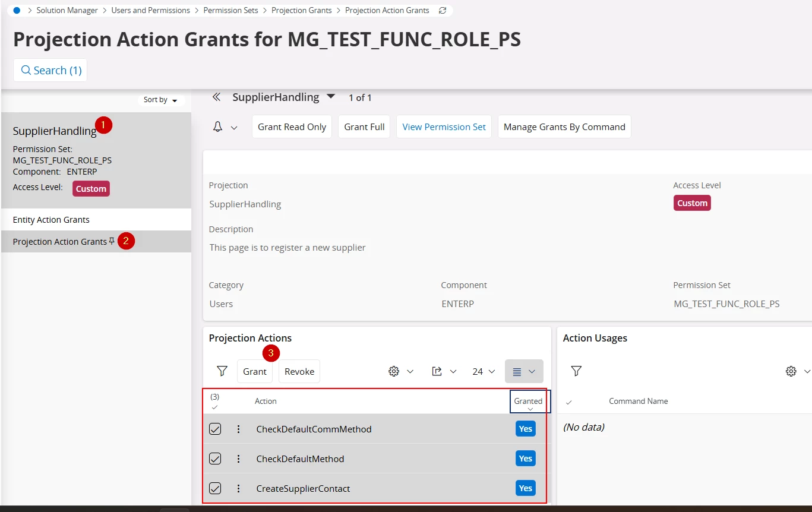This screenshot has height=512, width=812.
Task: Click View Permission Set
Action: coord(444,127)
